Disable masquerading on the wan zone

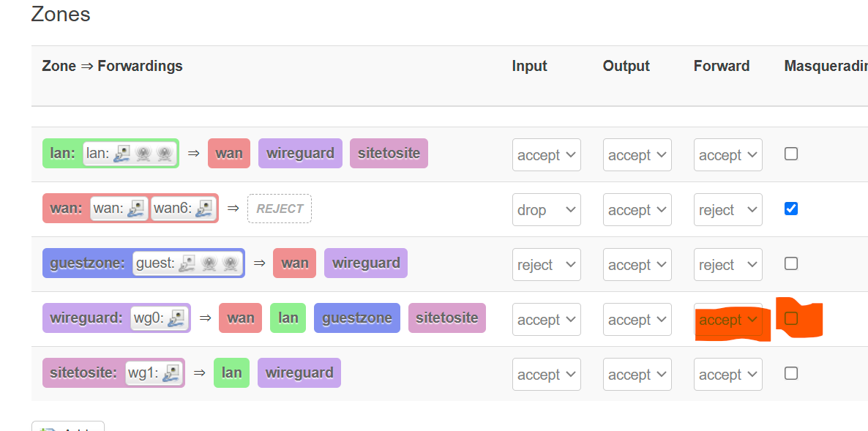pyautogui.click(x=790, y=209)
